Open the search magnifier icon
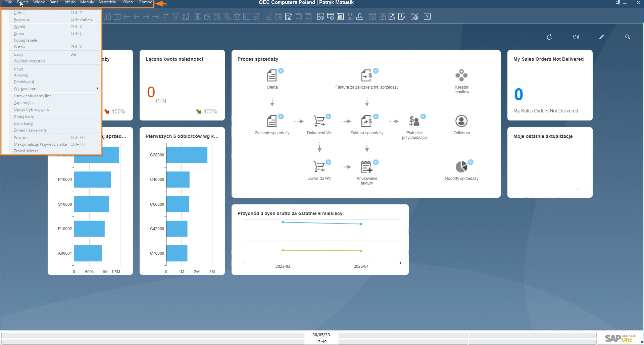Image resolution: width=644 pixels, height=345 pixels. point(628,37)
